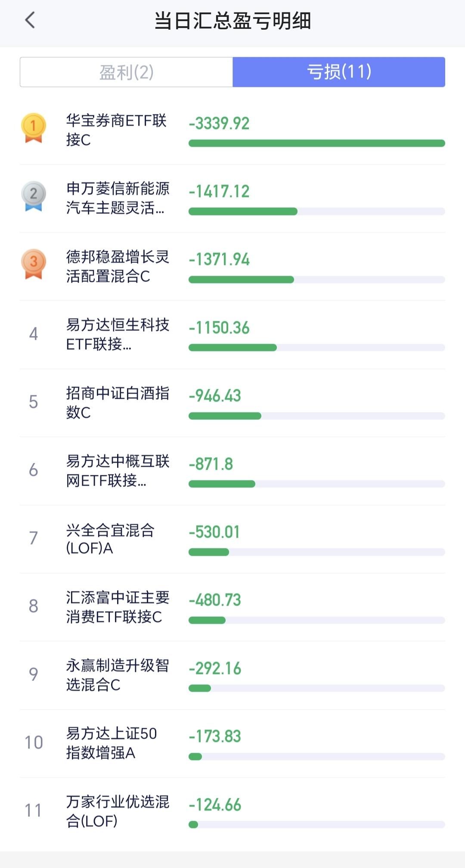The image size is (465, 868).
Task: Tap the back arrow icon
Action: (30, 20)
